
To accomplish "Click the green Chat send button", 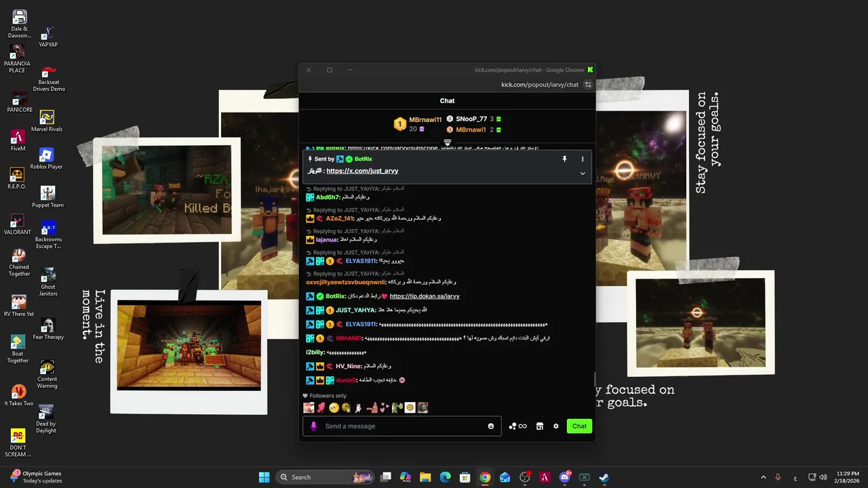I will [579, 426].
